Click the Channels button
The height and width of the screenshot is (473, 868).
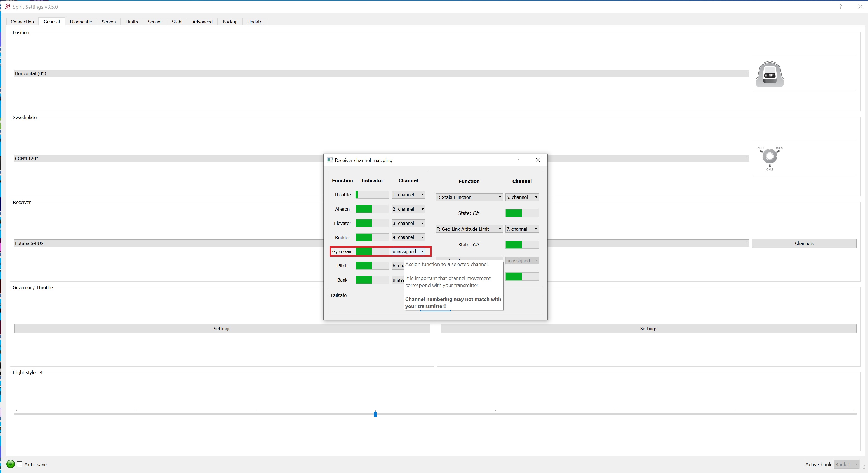pos(804,243)
